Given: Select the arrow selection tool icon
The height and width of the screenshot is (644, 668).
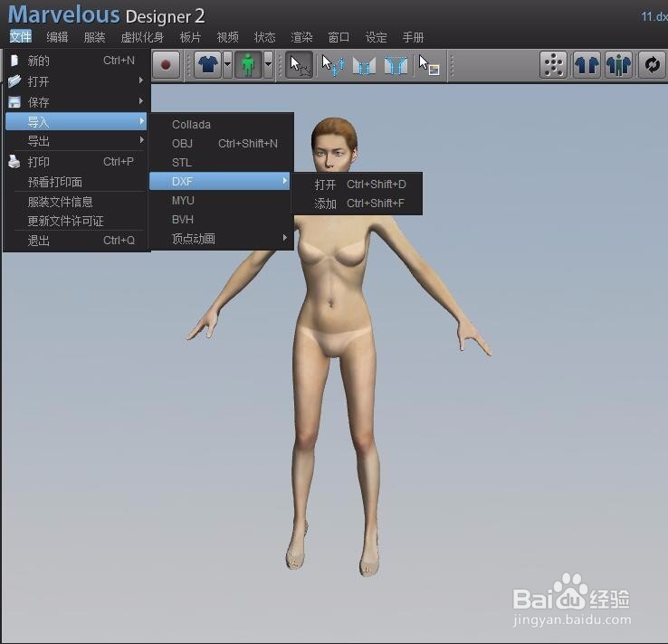Looking at the screenshot, I should click(x=300, y=65).
